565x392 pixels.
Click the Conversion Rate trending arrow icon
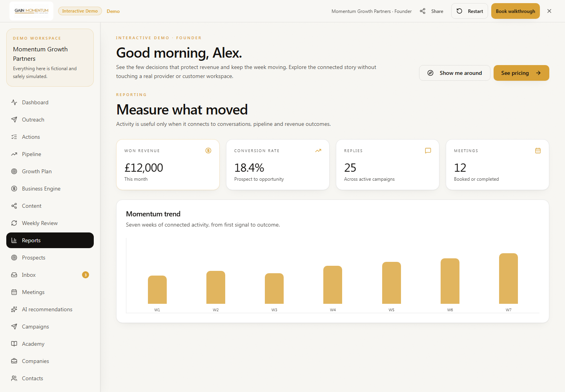pos(318,151)
